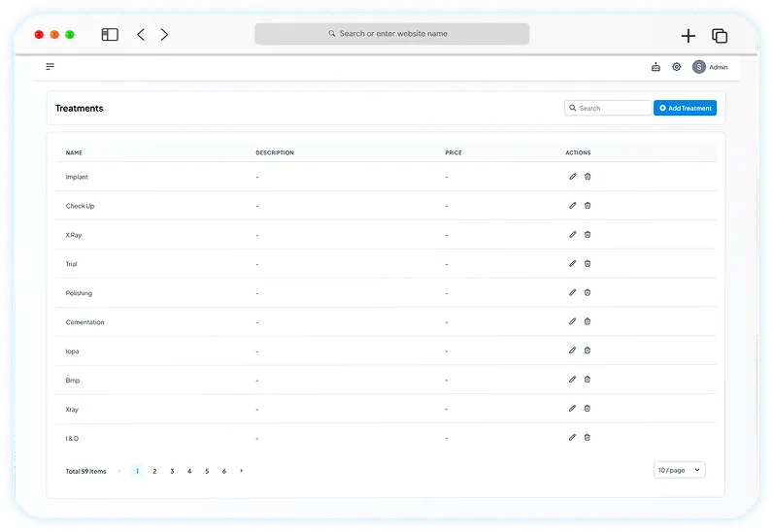The height and width of the screenshot is (532, 773).
Task: Delete the Check Up treatment
Action: tap(588, 206)
